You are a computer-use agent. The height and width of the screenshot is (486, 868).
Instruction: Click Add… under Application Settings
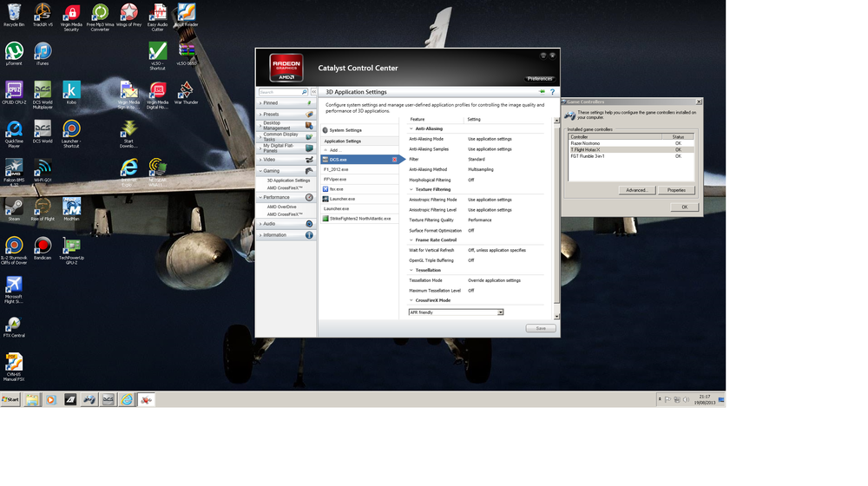pos(334,150)
